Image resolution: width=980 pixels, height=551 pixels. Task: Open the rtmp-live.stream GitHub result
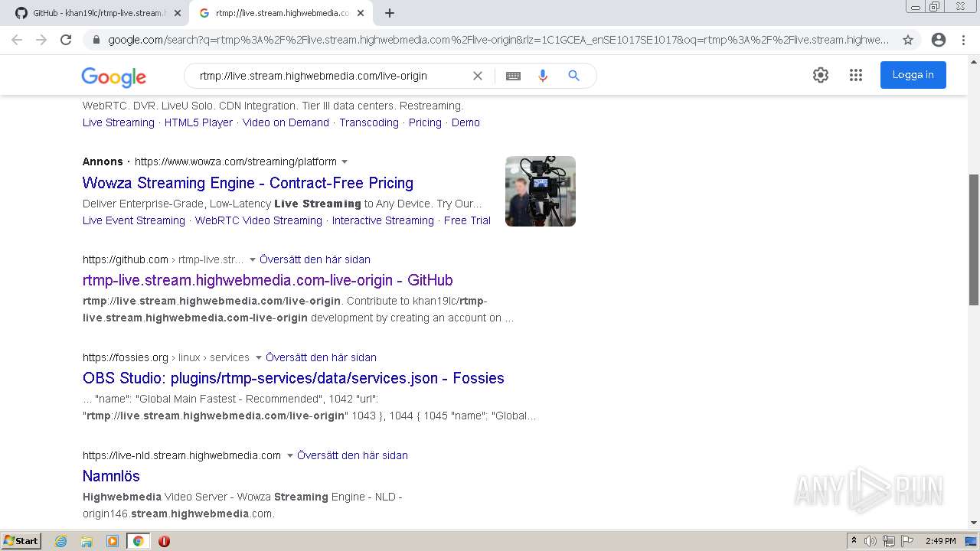coord(268,280)
